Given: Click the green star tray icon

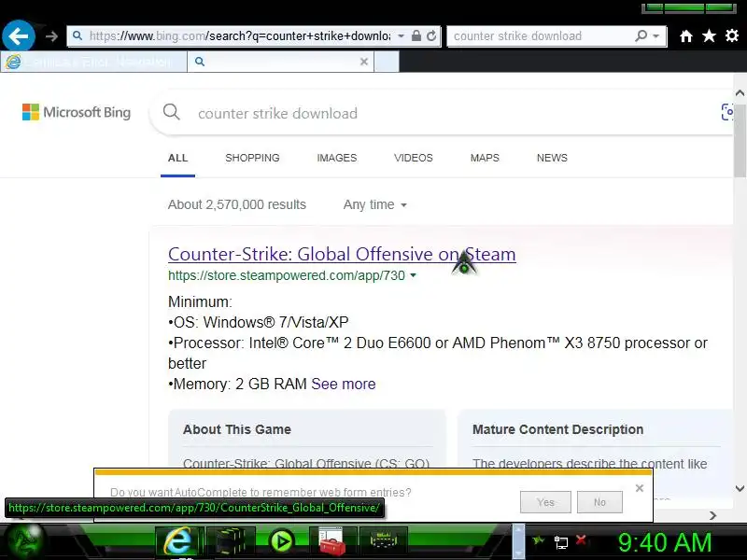Looking at the screenshot, I should click(x=539, y=540).
